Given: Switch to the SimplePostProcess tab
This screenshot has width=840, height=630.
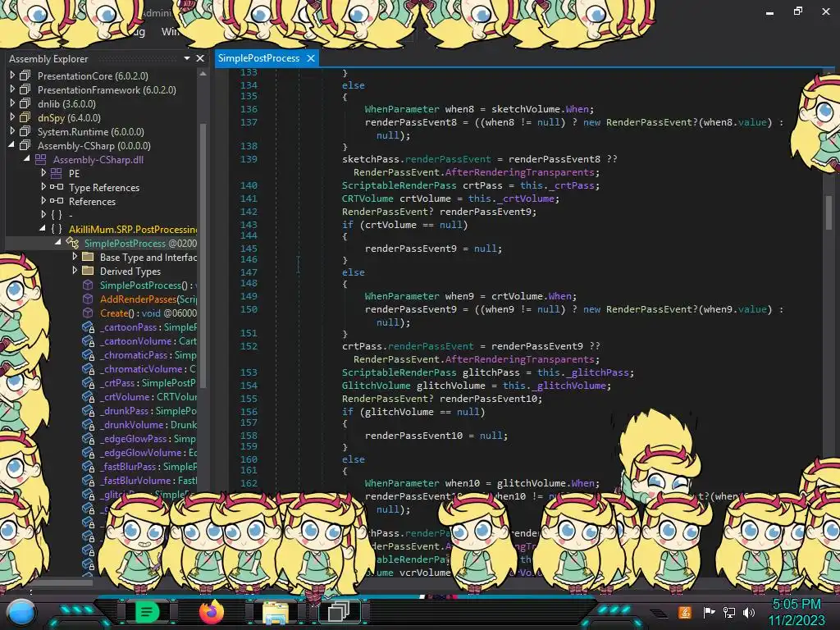Looking at the screenshot, I should pos(258,58).
